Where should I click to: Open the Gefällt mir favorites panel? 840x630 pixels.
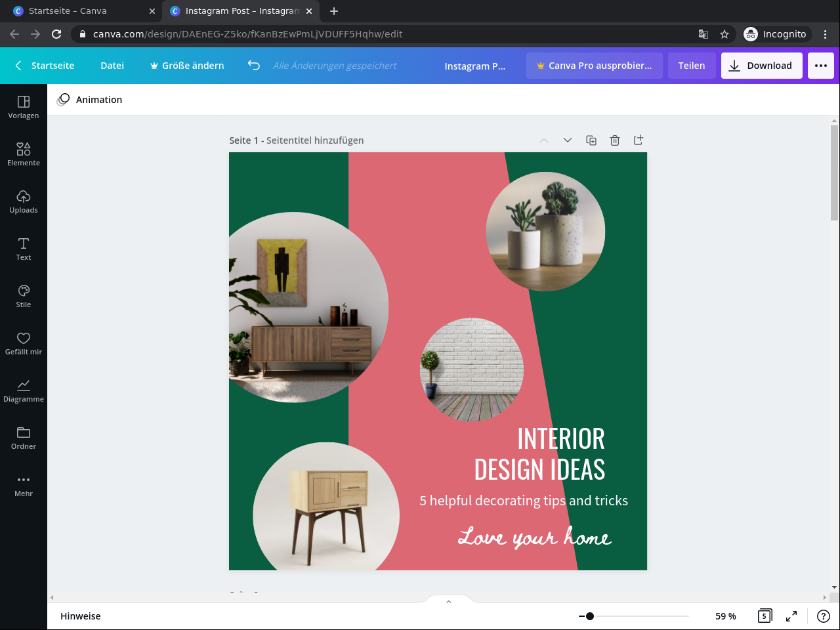click(24, 343)
